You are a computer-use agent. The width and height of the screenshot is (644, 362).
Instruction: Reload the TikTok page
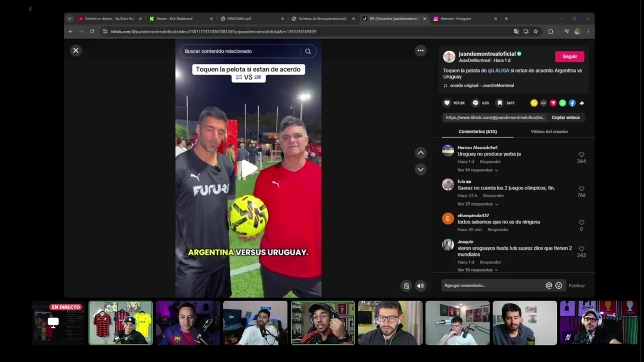[x=92, y=31]
